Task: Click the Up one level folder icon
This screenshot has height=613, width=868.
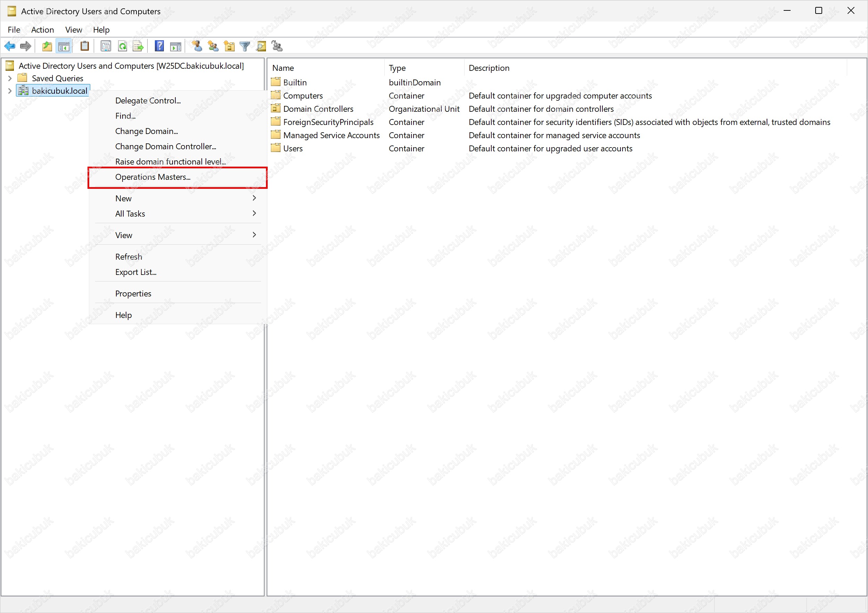Action: (x=47, y=47)
